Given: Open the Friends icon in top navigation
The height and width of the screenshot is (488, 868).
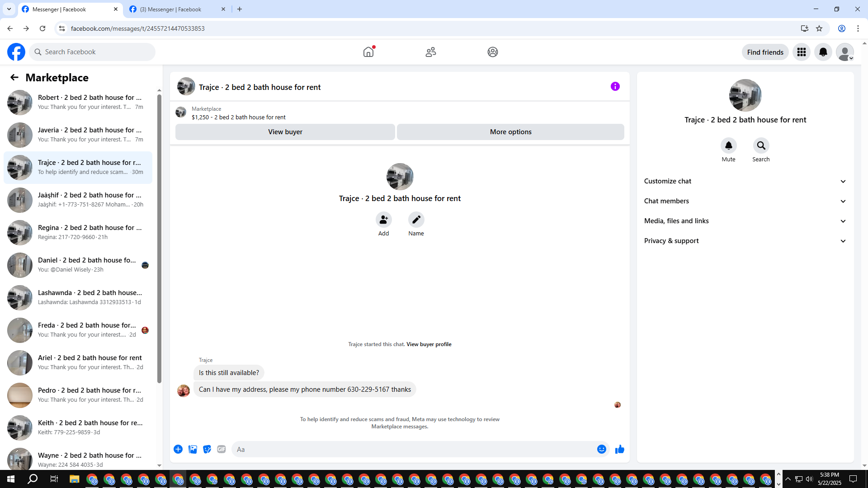Looking at the screenshot, I should [431, 52].
